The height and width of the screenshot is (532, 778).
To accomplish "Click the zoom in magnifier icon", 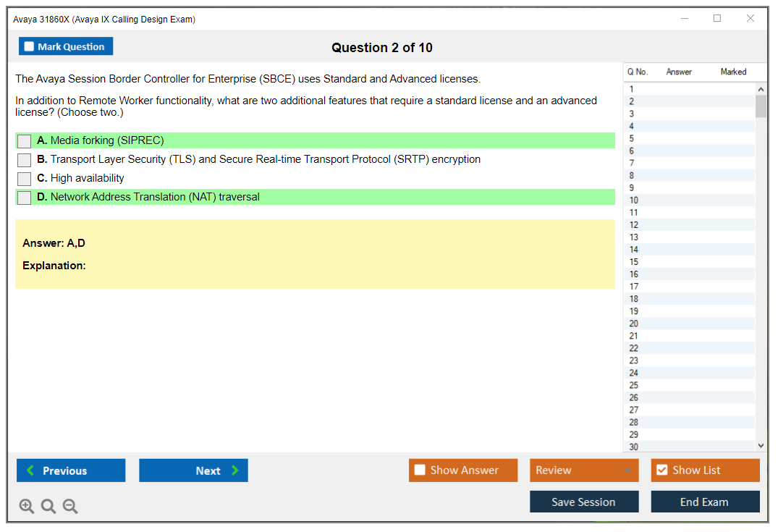I will [27, 507].
